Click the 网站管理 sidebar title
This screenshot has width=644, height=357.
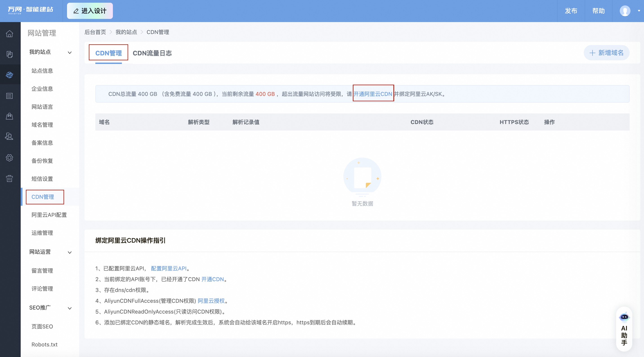[x=42, y=33]
